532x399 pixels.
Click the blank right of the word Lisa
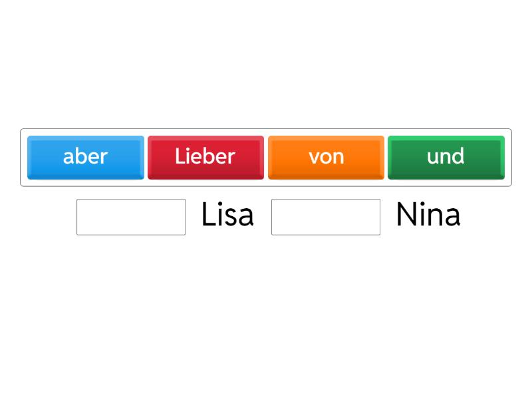click(326, 217)
